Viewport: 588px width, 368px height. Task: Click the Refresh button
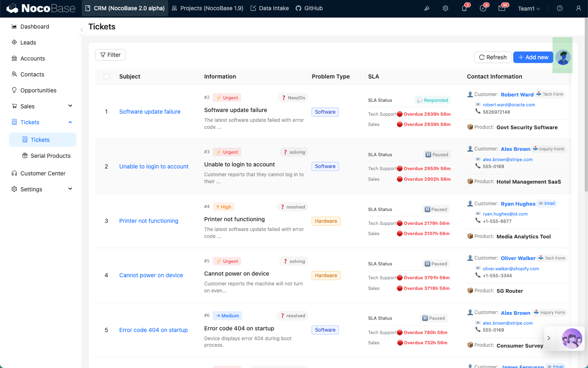492,57
